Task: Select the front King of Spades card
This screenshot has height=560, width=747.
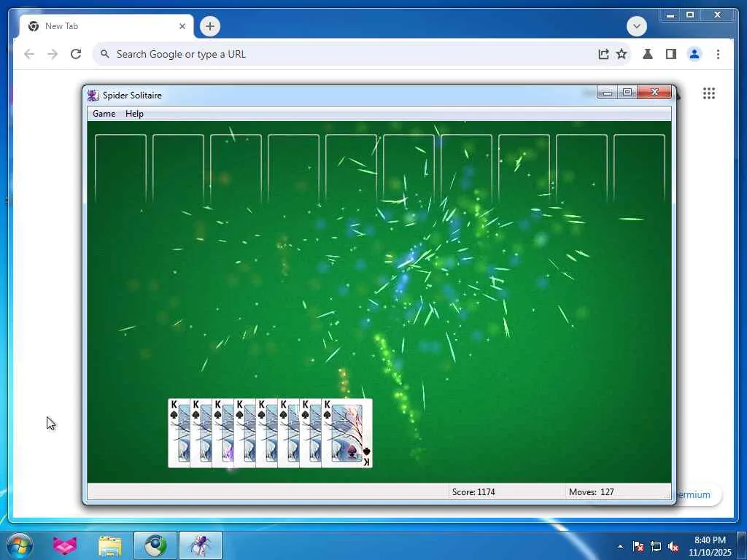Action: [347, 433]
